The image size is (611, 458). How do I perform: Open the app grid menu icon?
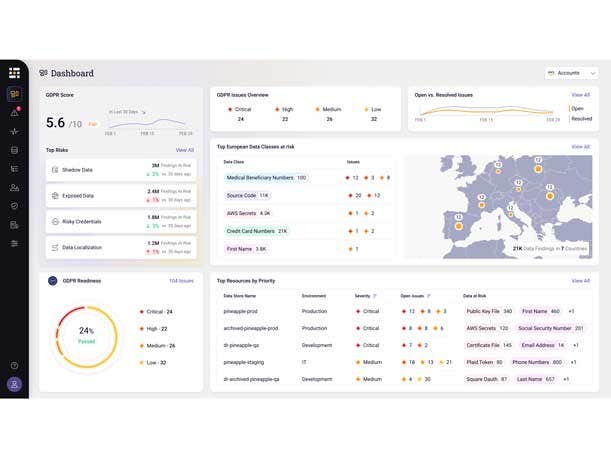click(x=14, y=73)
